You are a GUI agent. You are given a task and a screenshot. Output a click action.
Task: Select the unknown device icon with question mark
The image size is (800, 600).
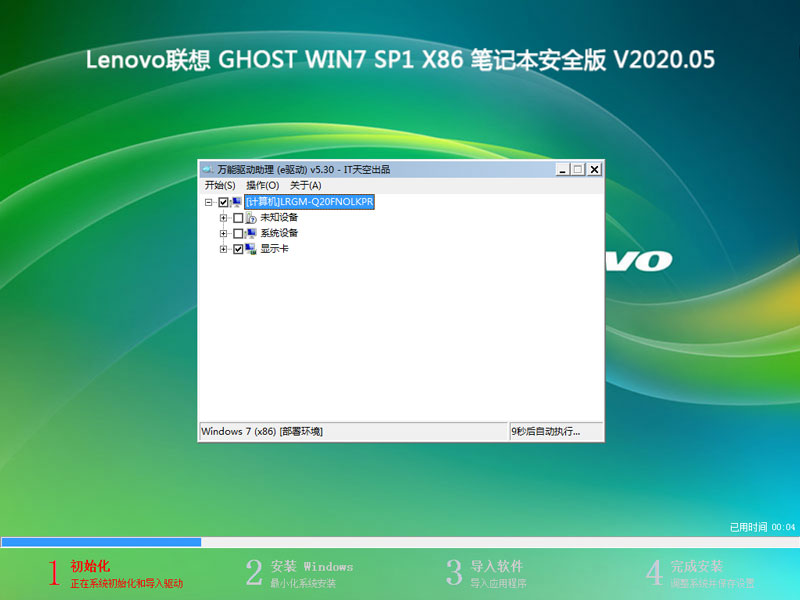pos(253,216)
